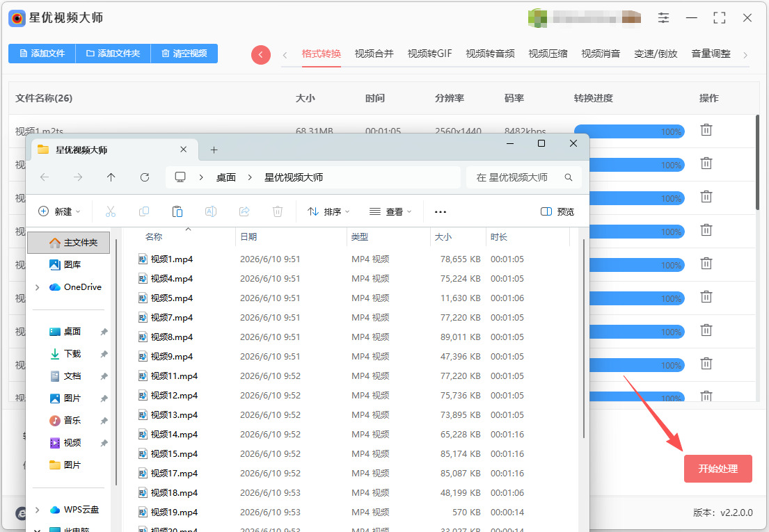
Task: Switch to the 音量调整 tab
Action: pyautogui.click(x=711, y=54)
